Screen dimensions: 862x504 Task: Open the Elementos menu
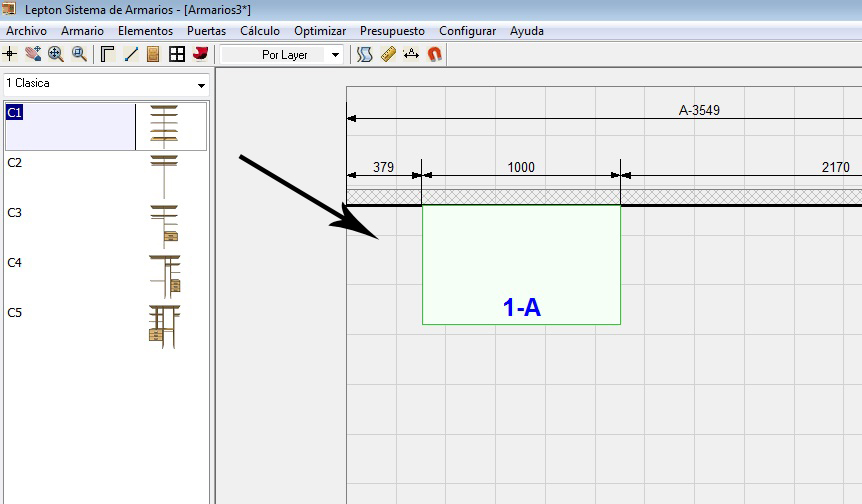145,31
